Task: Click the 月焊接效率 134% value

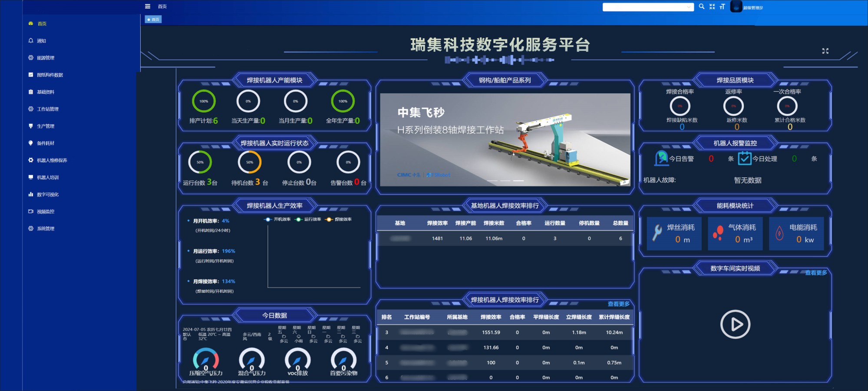Action: point(228,282)
